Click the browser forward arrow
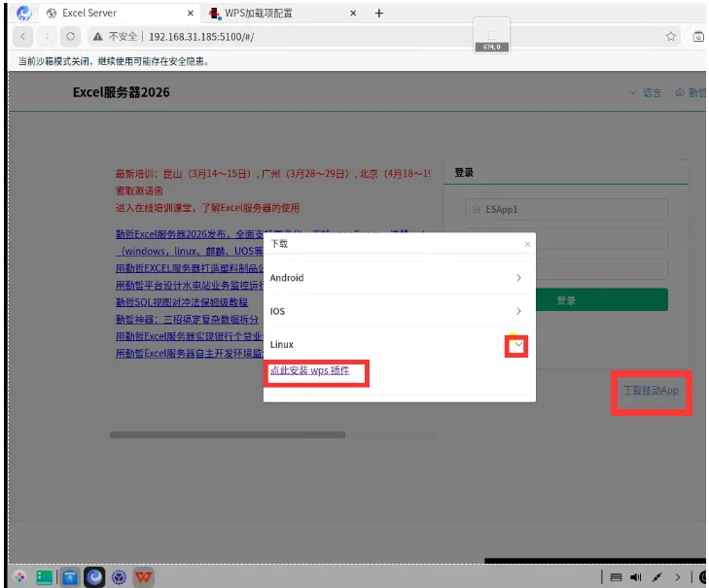 coord(47,36)
